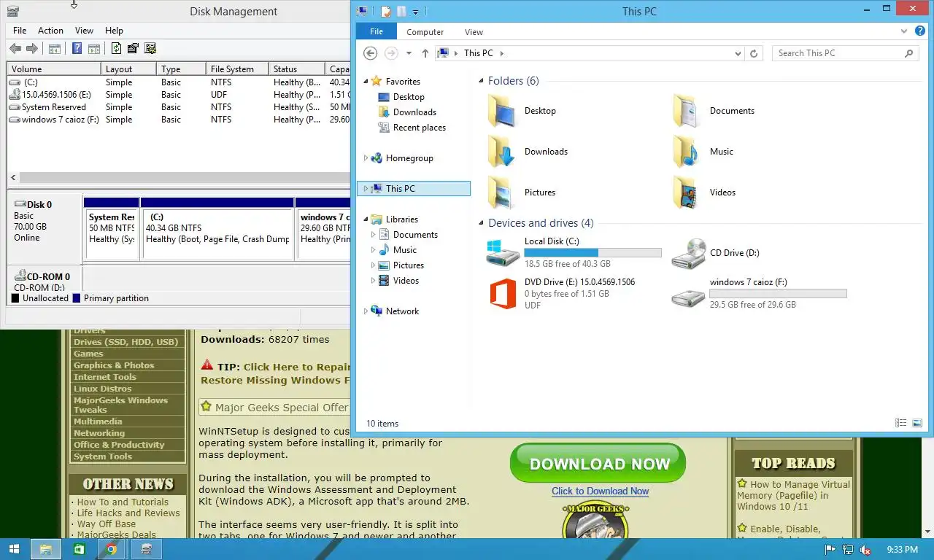Open 'How To and Tutorials' link
This screenshot has width=934, height=560.
123,502
